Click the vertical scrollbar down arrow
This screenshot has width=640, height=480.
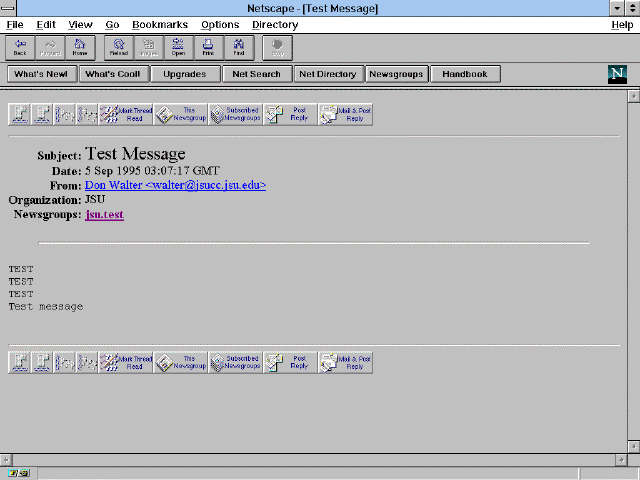pos(633,446)
